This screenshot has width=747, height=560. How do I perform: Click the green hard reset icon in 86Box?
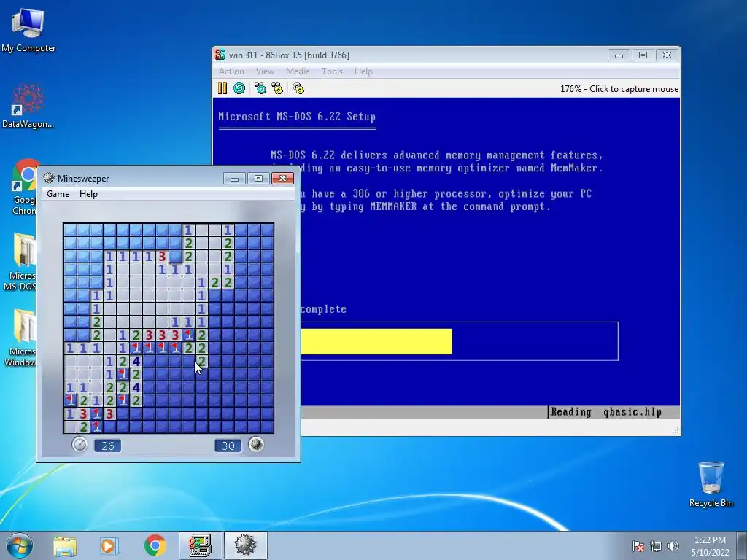pos(239,88)
